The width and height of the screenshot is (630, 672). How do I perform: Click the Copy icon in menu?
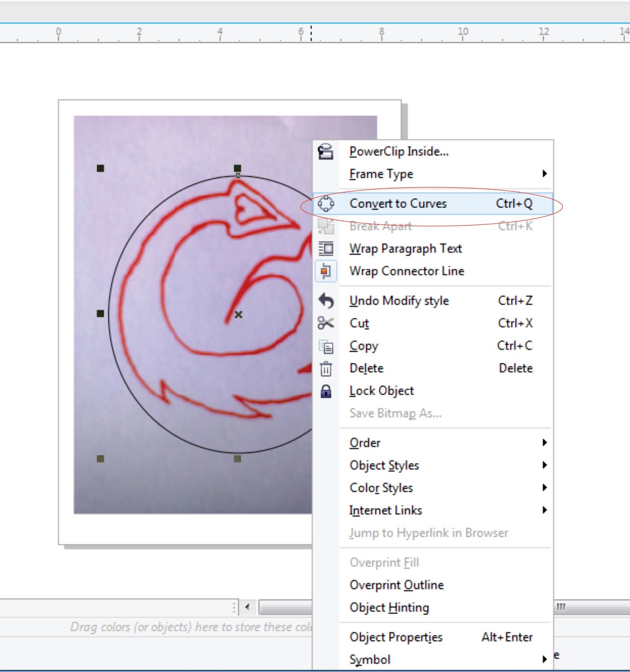pos(326,346)
